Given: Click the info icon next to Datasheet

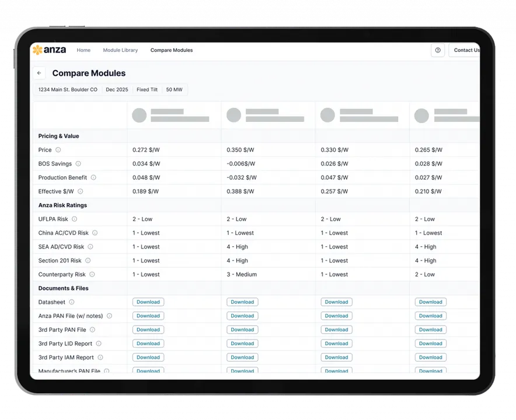Looking at the screenshot, I should [72, 302].
